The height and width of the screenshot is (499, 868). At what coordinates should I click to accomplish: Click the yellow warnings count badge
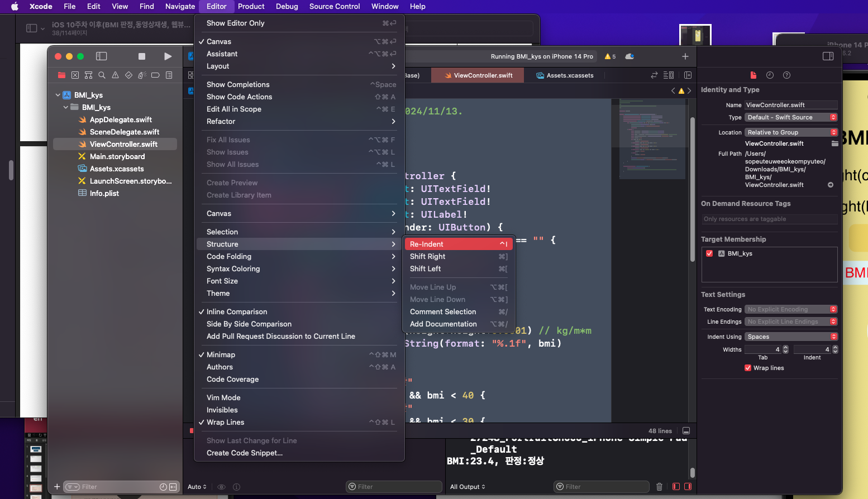pos(610,56)
